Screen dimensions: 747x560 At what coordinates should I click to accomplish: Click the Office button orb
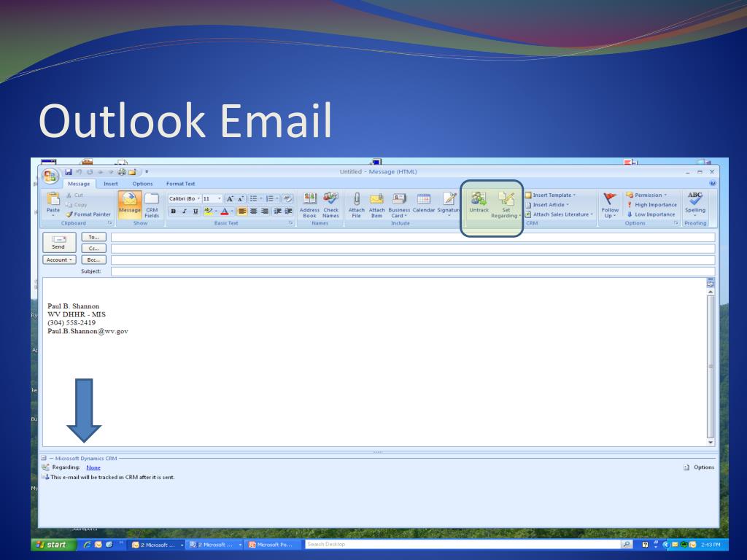[x=50, y=176]
